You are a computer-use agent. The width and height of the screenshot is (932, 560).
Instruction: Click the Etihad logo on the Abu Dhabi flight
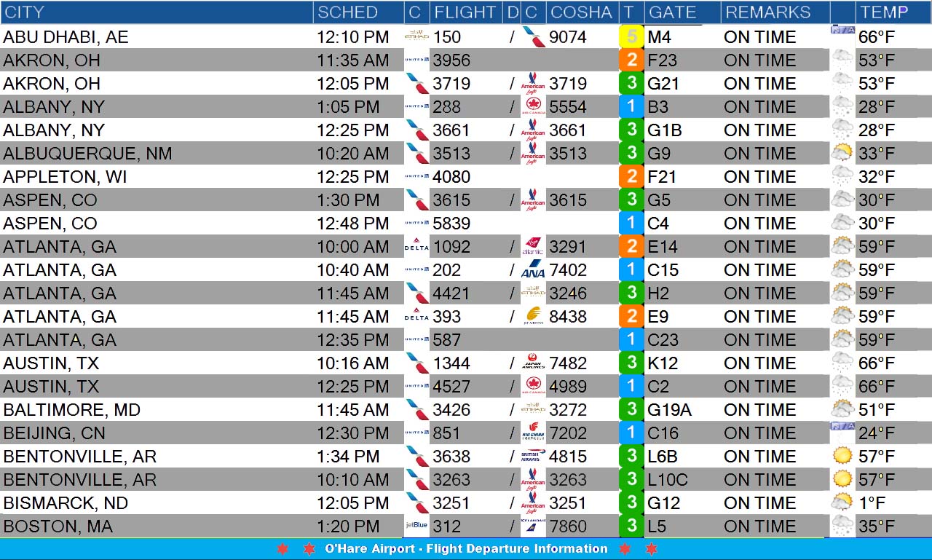click(416, 36)
